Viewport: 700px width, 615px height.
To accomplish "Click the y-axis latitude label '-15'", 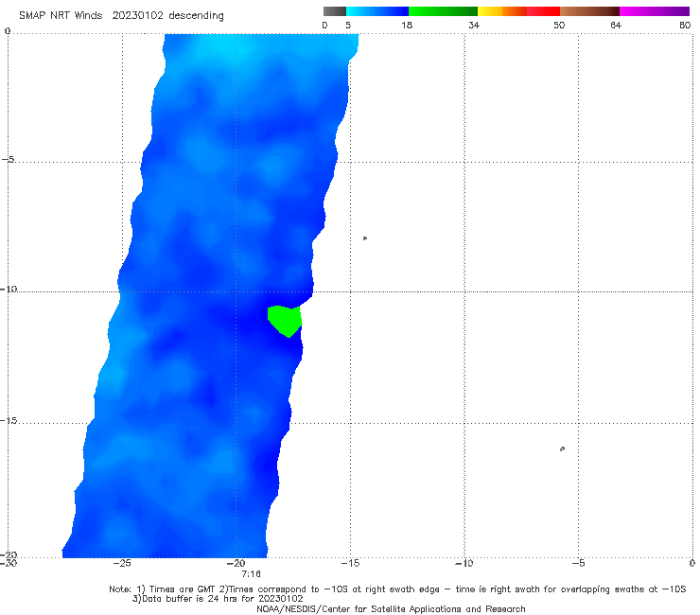I will [x=9, y=421].
